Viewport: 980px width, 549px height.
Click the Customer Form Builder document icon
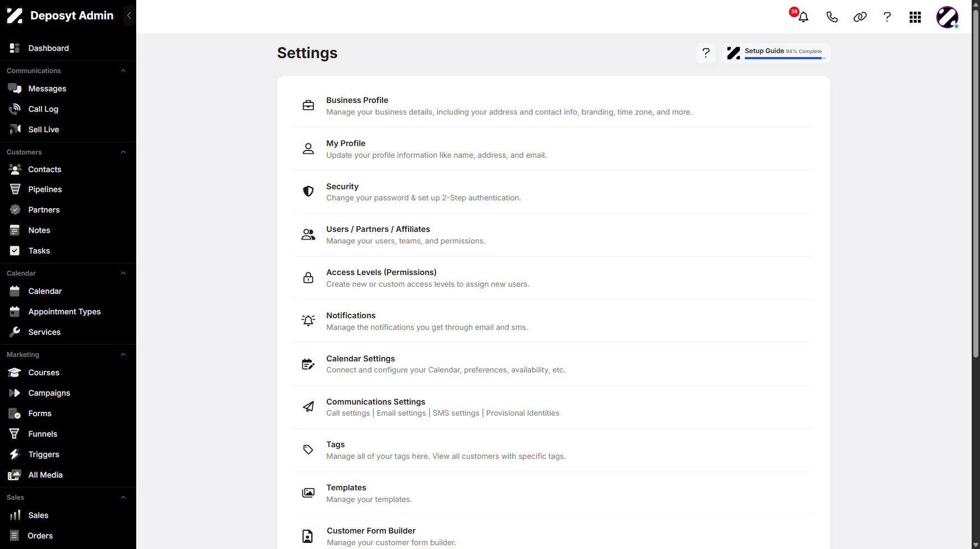pyautogui.click(x=308, y=536)
